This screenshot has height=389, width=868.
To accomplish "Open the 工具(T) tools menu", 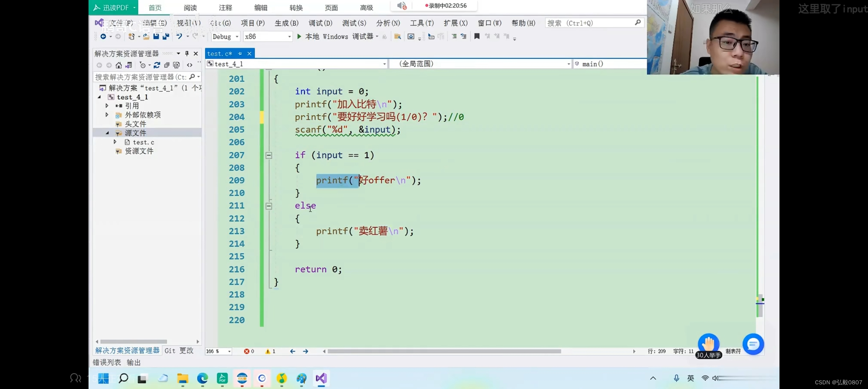I will click(x=422, y=23).
